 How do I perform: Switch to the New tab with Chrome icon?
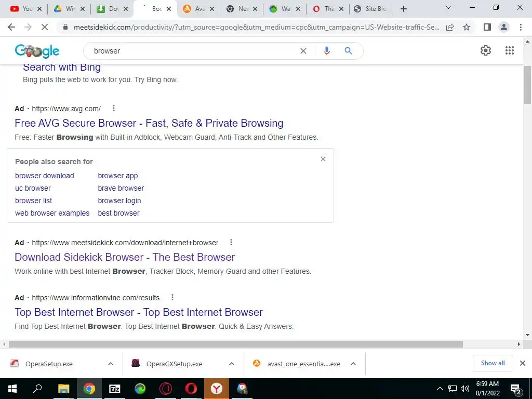pyautogui.click(x=237, y=9)
